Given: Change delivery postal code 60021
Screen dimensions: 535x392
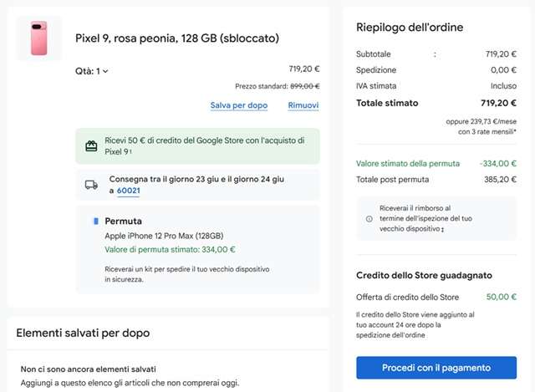Looking at the screenshot, I should pos(129,191).
